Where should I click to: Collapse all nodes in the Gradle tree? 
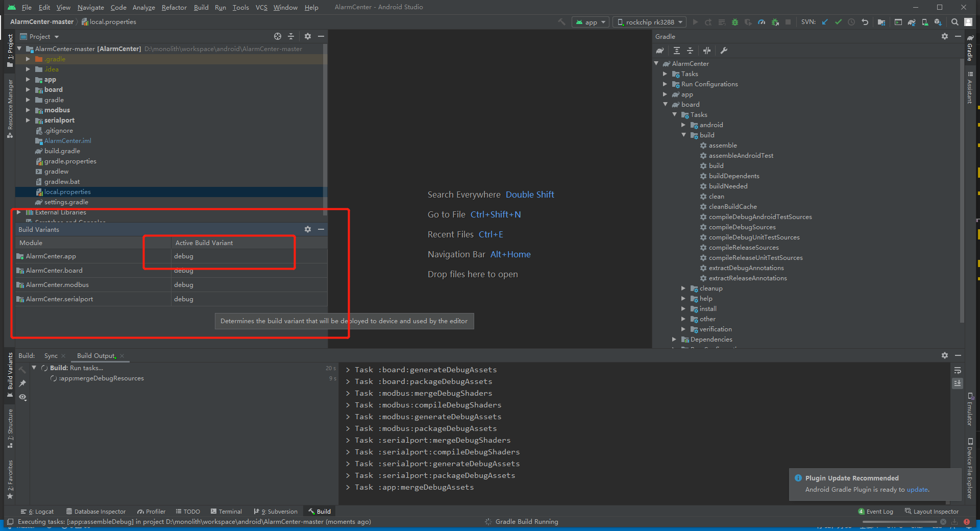coord(690,51)
